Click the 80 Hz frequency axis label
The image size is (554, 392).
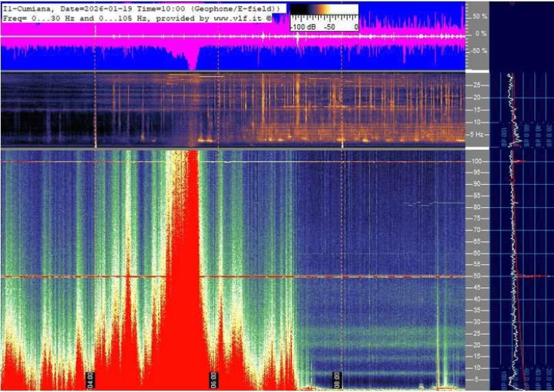476,207
